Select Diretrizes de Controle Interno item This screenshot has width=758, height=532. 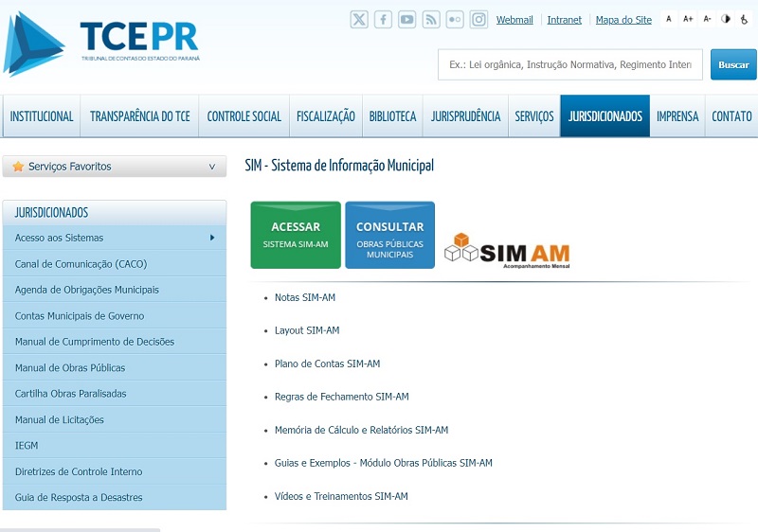click(115, 471)
